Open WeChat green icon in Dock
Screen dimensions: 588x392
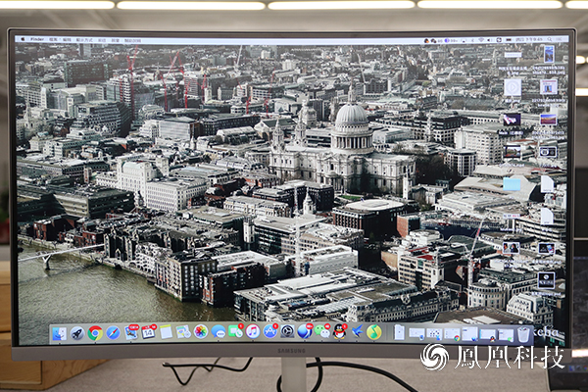tap(321, 332)
